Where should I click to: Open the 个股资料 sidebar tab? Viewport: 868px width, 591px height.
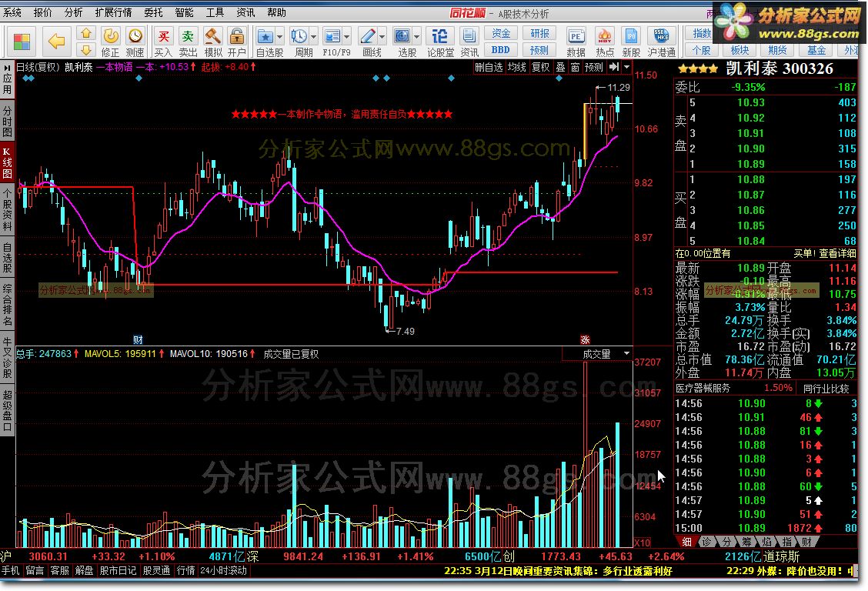click(x=7, y=210)
